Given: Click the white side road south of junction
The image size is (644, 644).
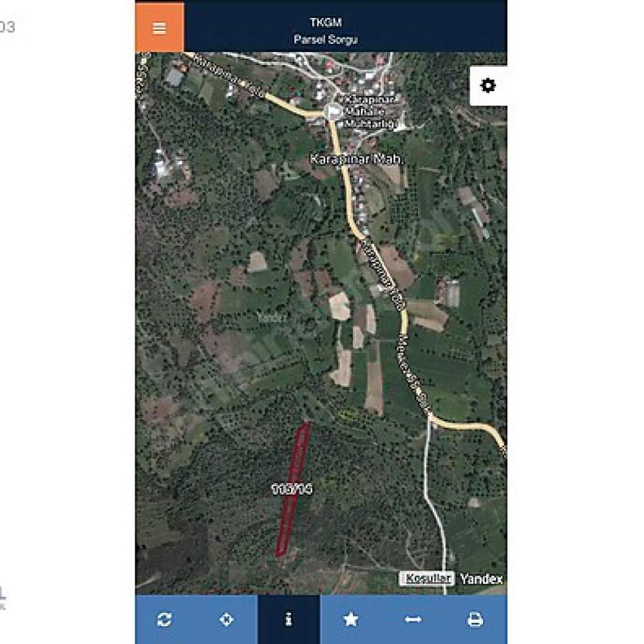Looking at the screenshot, I should [435, 504].
